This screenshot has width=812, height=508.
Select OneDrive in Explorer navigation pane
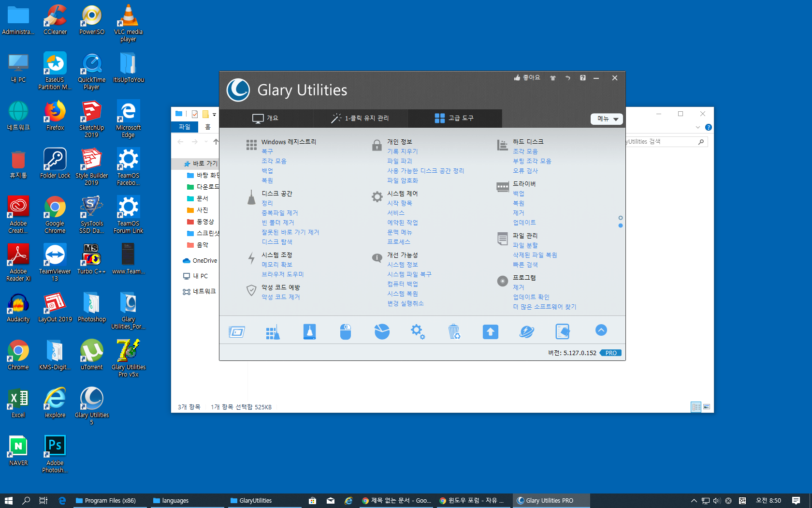[200, 261]
